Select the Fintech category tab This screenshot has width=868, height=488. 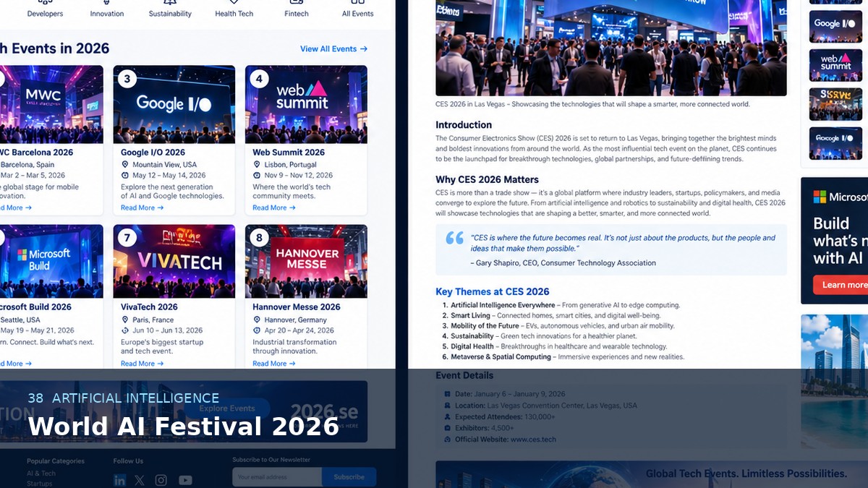(x=297, y=9)
